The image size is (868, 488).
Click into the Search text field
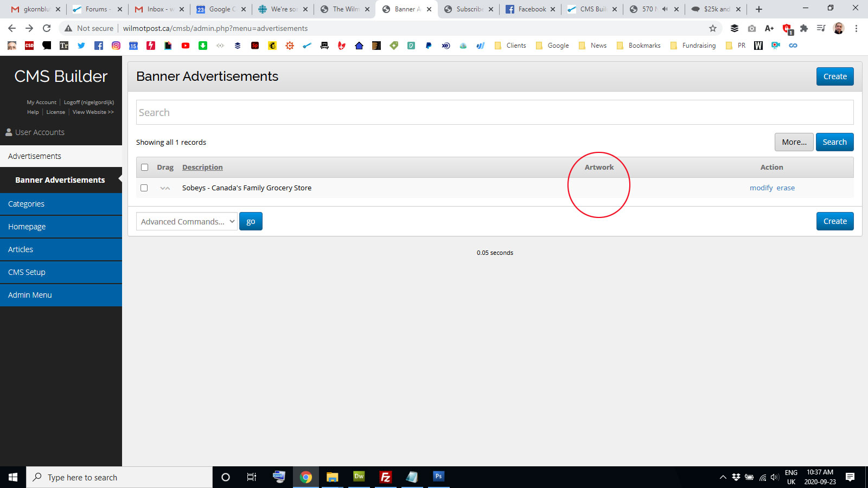(x=494, y=112)
